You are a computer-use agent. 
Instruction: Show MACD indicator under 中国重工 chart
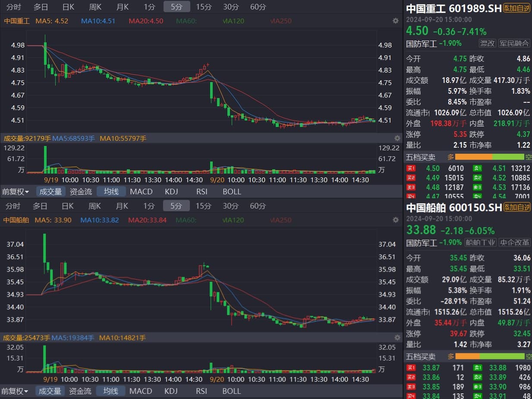[x=141, y=192]
